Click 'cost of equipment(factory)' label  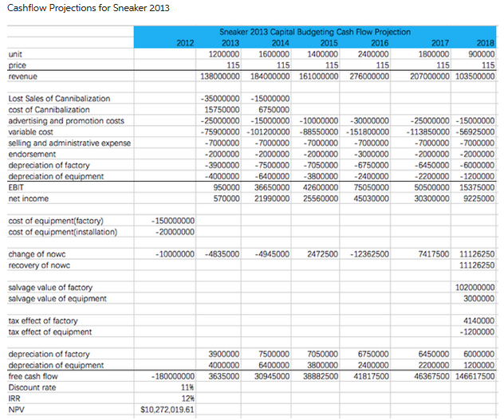click(x=56, y=221)
